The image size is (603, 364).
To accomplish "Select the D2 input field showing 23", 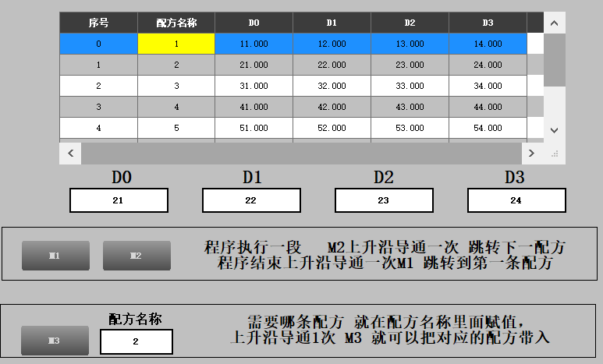I will [383, 200].
